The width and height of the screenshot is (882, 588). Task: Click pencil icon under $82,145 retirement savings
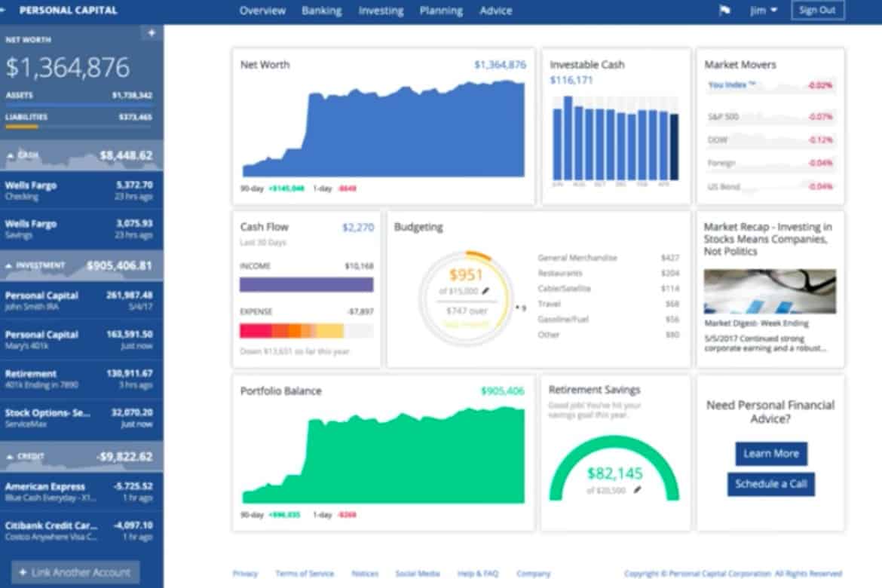pos(637,489)
